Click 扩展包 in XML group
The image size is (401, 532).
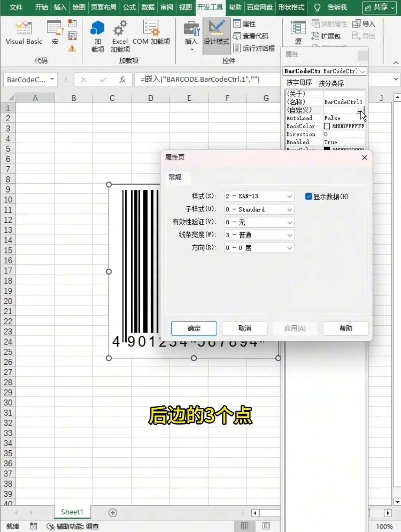326,36
